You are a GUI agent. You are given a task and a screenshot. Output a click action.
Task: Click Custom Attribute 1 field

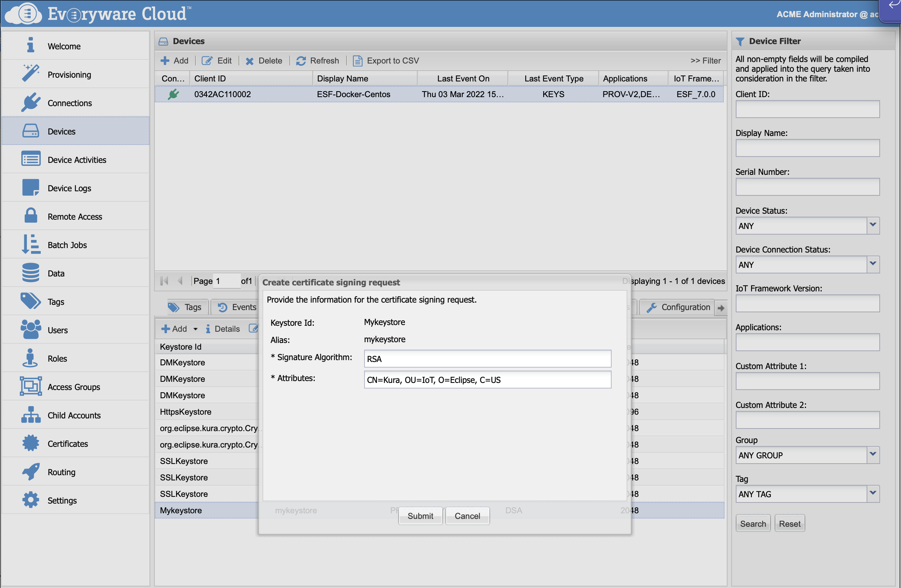click(x=807, y=381)
